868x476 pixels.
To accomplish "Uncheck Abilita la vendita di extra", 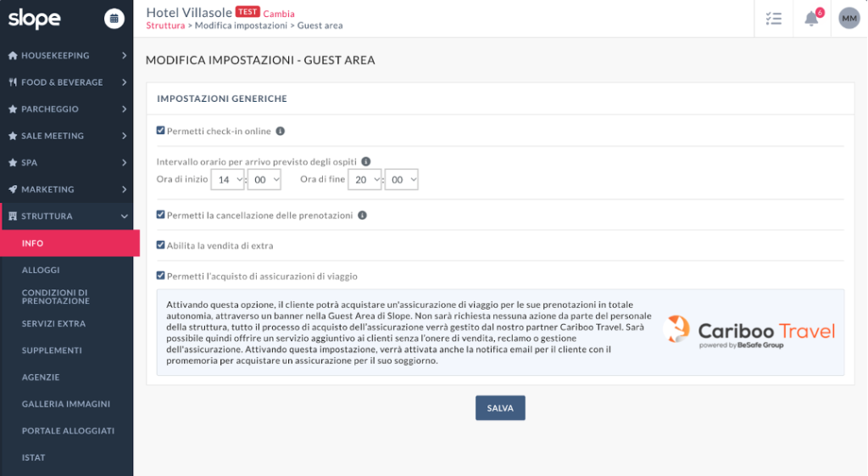I will click(x=161, y=245).
